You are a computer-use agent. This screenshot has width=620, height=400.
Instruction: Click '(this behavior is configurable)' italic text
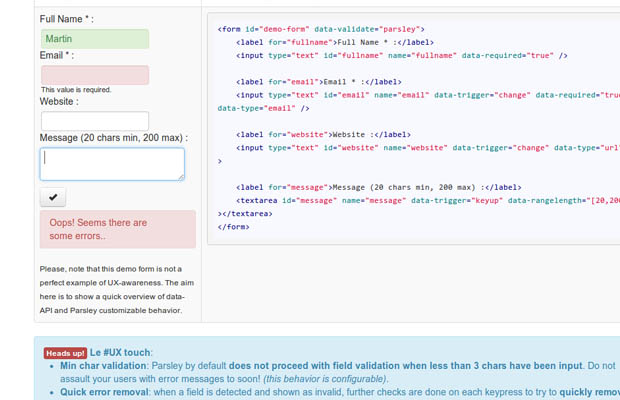coord(325,379)
